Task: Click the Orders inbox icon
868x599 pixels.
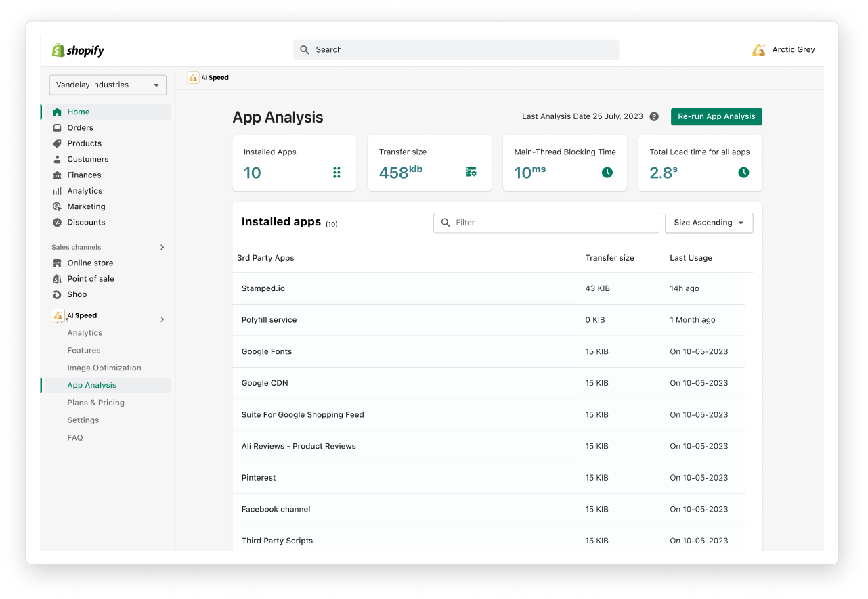Action: pyautogui.click(x=57, y=128)
